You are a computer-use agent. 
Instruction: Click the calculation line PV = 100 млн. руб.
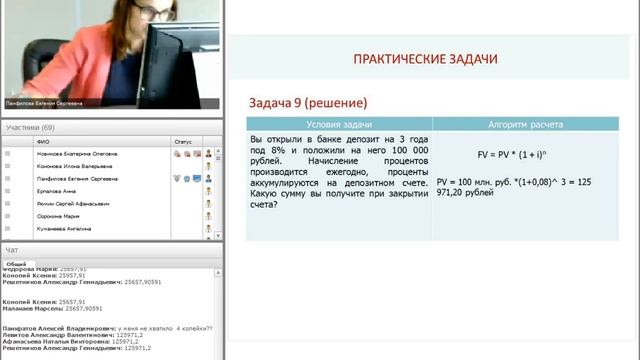514,187
